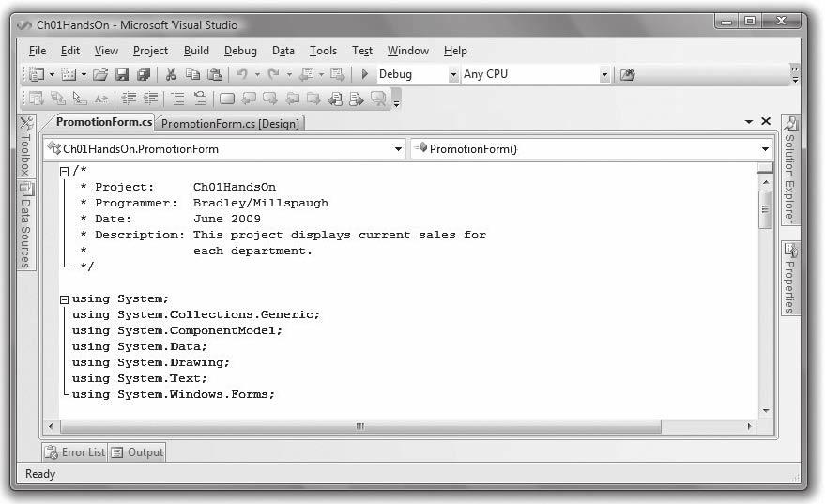Viewport: 825px width, 504px height.
Task: Go to next bookmark in document icon
Action: point(357,99)
